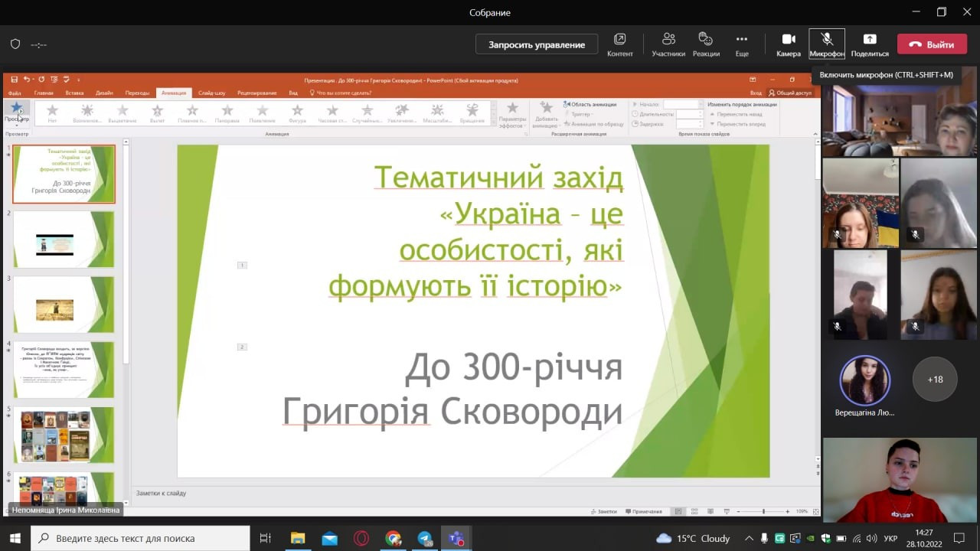Unmute the Микрофон microphone button
The image size is (980, 551).
pyautogui.click(x=827, y=44)
